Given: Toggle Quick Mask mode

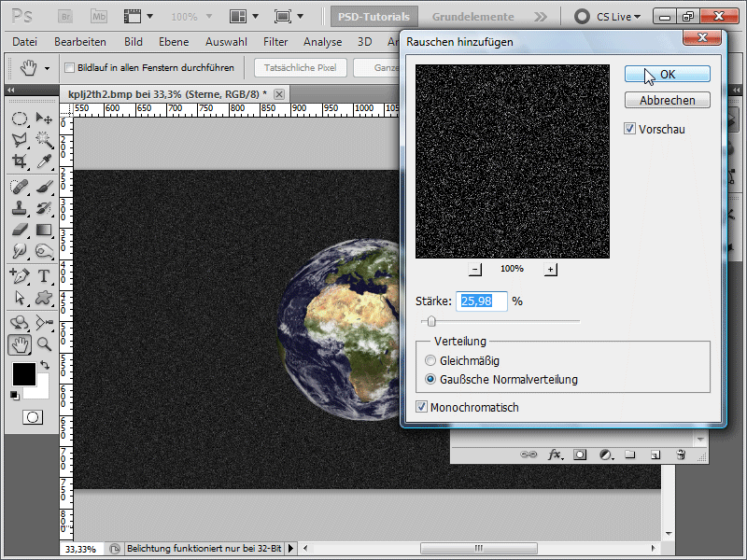Looking at the screenshot, I should (x=33, y=417).
